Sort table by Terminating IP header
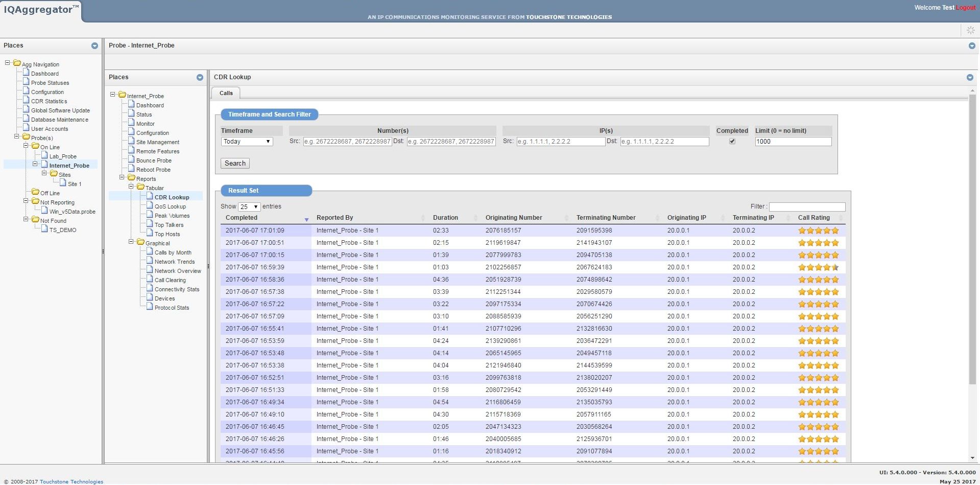 (753, 218)
